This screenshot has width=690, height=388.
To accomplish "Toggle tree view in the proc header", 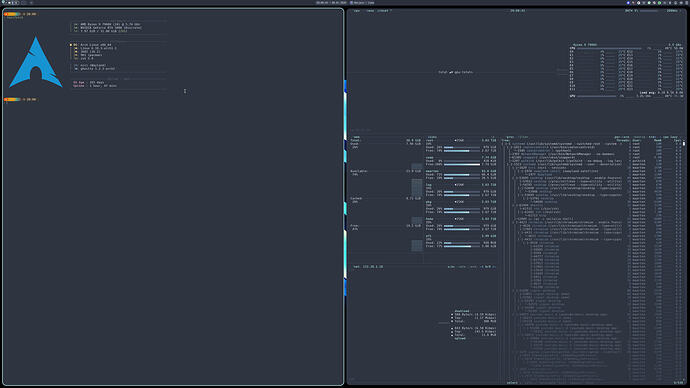I will pos(652,137).
